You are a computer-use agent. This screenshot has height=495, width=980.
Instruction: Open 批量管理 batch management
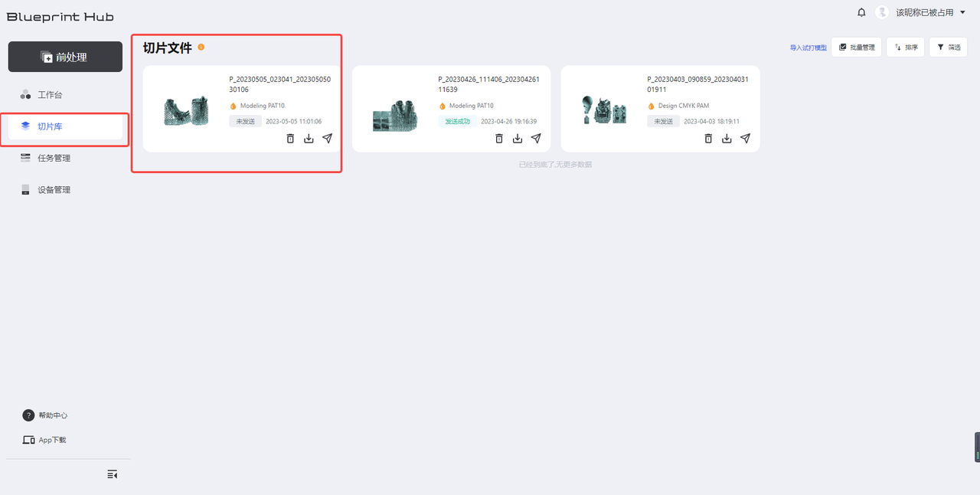856,48
